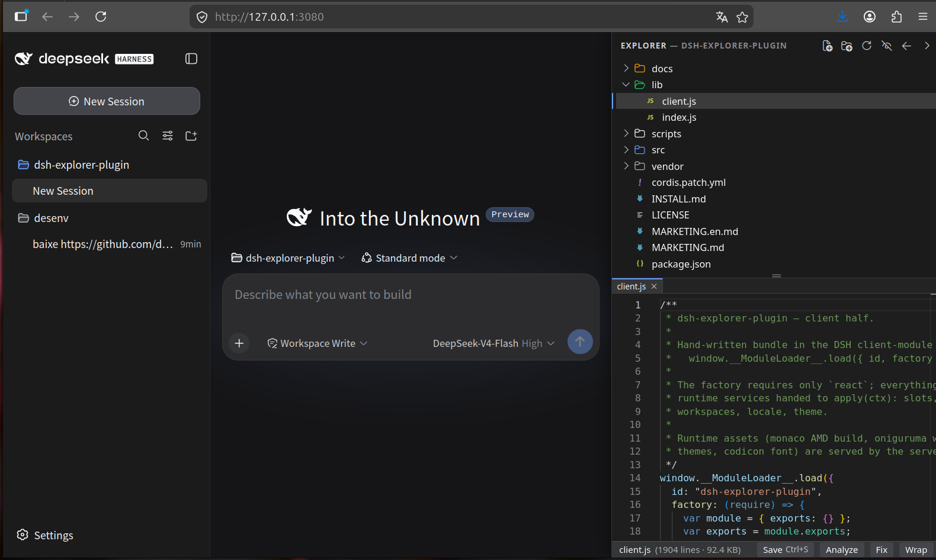Refresh the Explorer file tree
The image size is (936, 560).
(x=867, y=46)
